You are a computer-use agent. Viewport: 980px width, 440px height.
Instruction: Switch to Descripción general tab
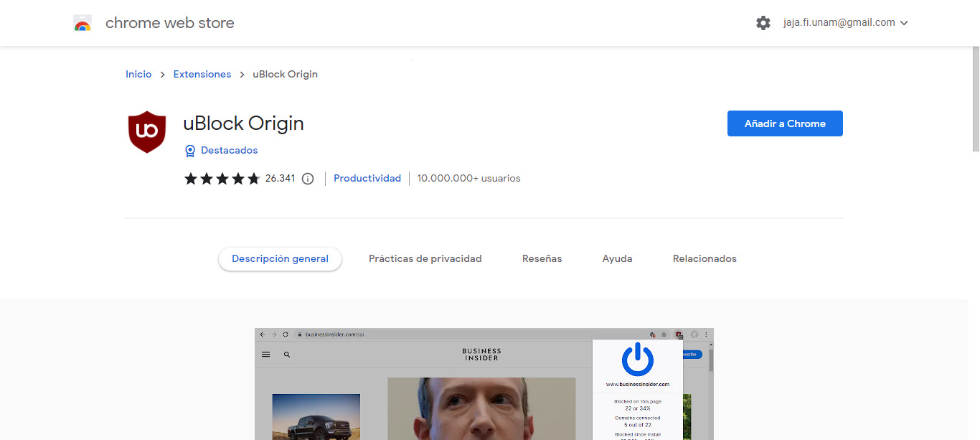[x=280, y=259]
